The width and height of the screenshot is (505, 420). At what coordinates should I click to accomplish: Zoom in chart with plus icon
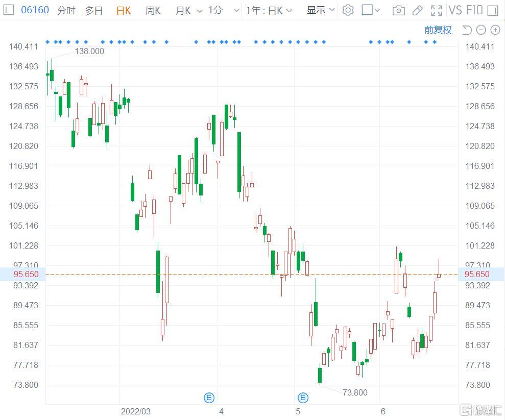tap(495, 30)
